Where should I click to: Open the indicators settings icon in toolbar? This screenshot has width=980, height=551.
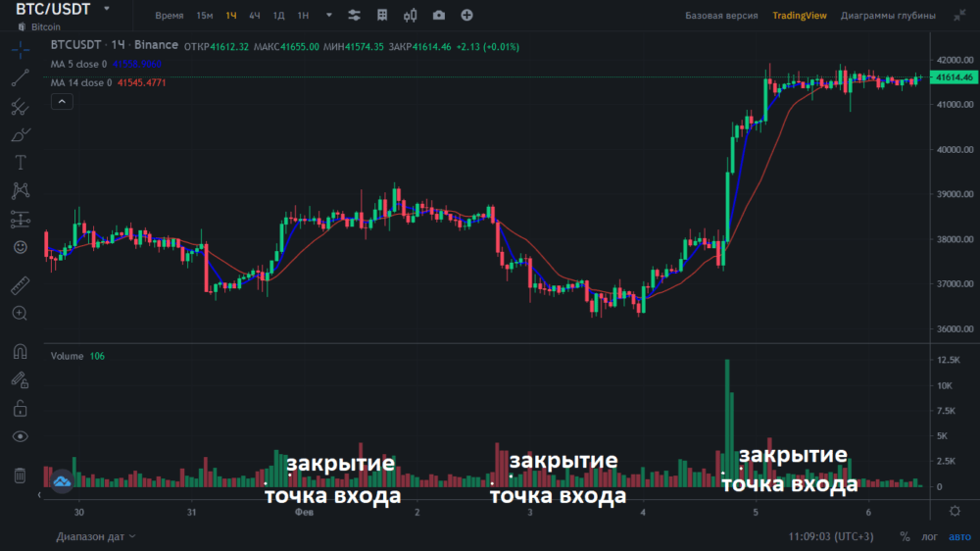[x=354, y=16]
